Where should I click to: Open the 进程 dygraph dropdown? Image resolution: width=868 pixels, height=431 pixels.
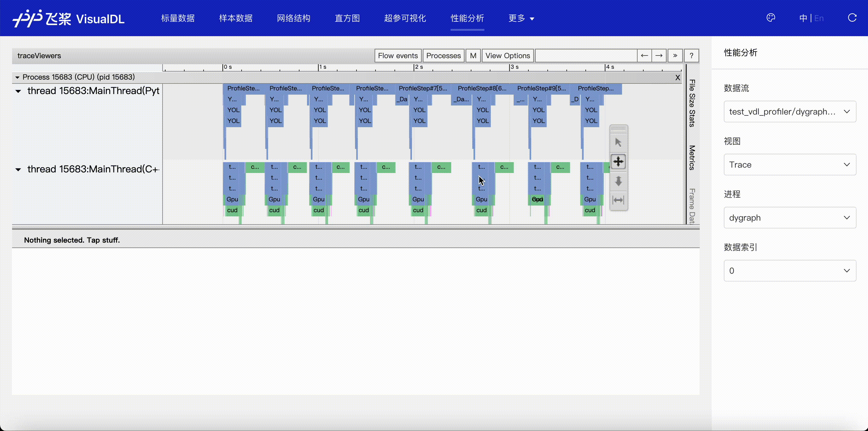tap(789, 217)
